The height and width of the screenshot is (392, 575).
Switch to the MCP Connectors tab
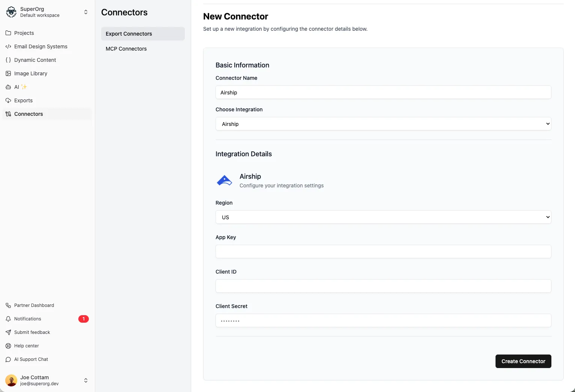click(x=126, y=49)
